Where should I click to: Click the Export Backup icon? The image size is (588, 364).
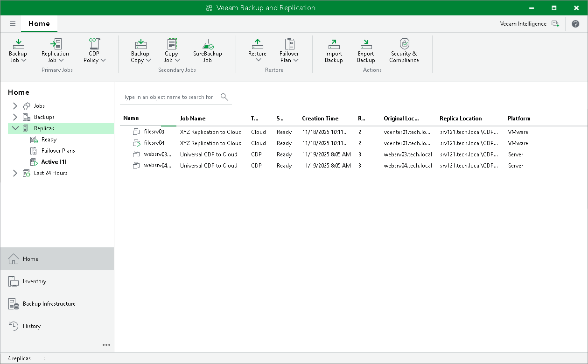click(366, 50)
